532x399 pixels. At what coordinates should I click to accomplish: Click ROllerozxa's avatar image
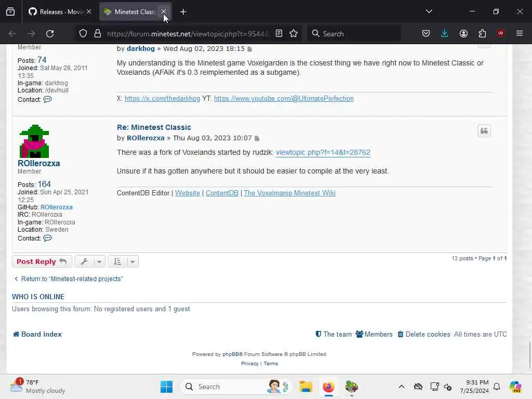34,141
